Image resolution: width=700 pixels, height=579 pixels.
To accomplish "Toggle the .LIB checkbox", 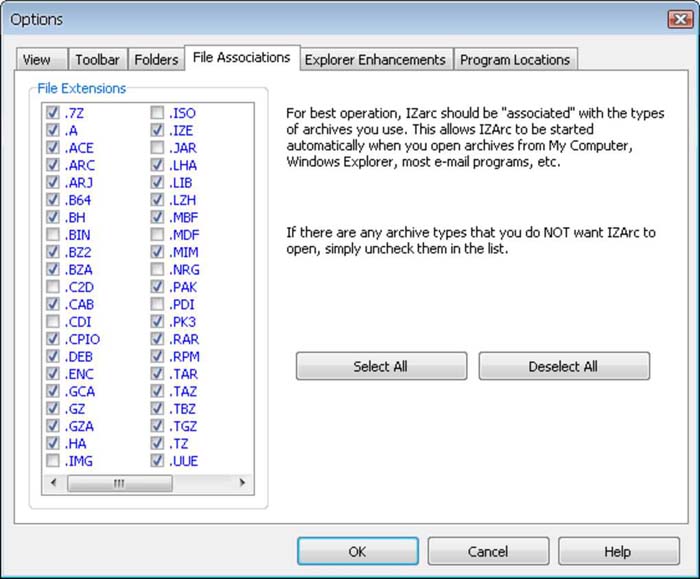I will 157,182.
